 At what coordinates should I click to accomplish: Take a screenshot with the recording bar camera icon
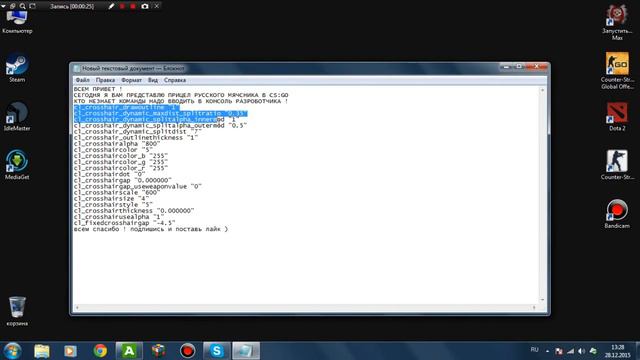tap(144, 6)
